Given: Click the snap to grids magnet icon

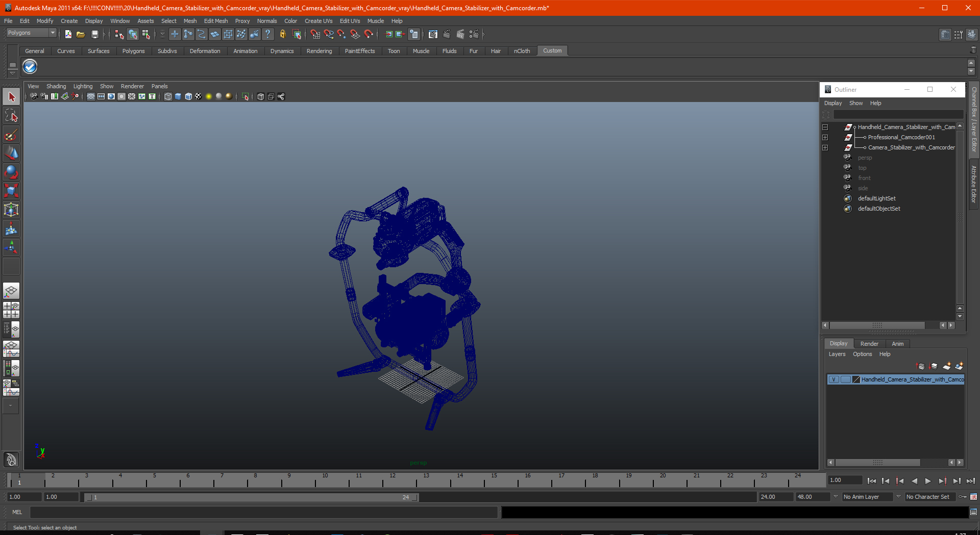Looking at the screenshot, I should click(x=315, y=34).
